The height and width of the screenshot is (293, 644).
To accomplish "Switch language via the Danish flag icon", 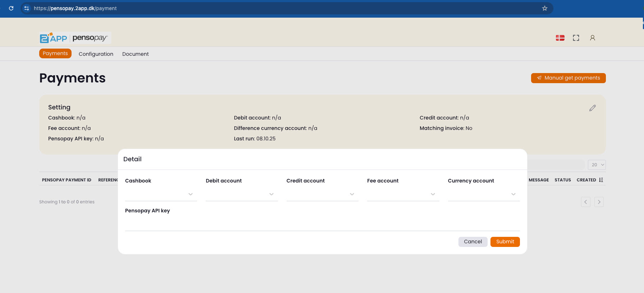I will pyautogui.click(x=560, y=38).
